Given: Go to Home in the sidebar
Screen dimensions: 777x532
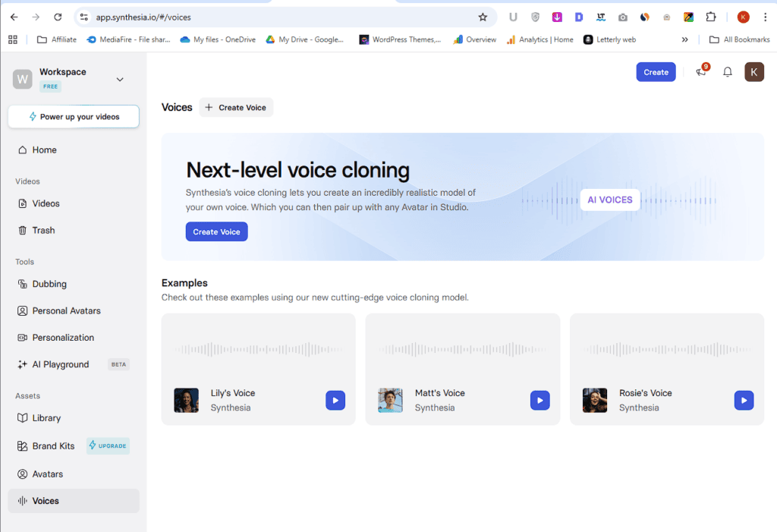Looking at the screenshot, I should click(x=74, y=150).
